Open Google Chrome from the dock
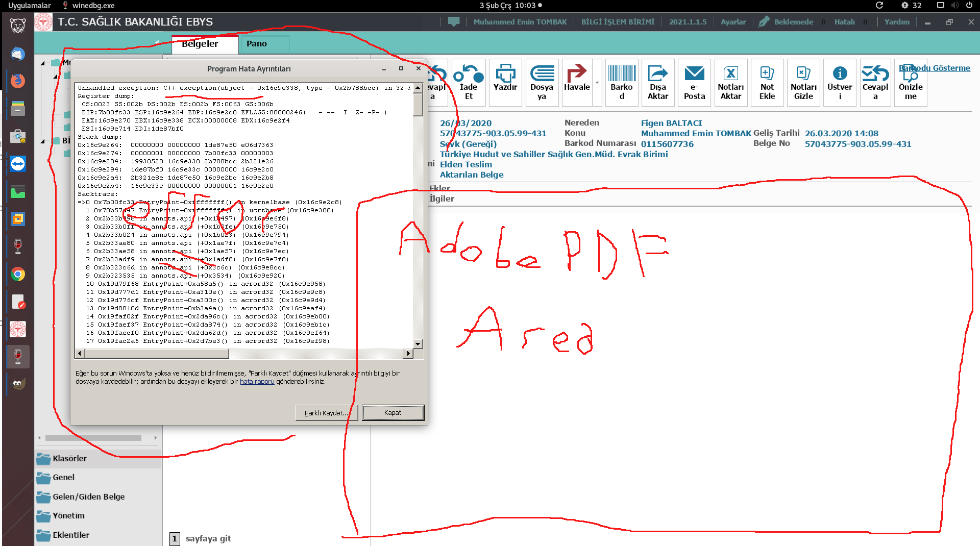980x546 pixels. pyautogui.click(x=18, y=275)
